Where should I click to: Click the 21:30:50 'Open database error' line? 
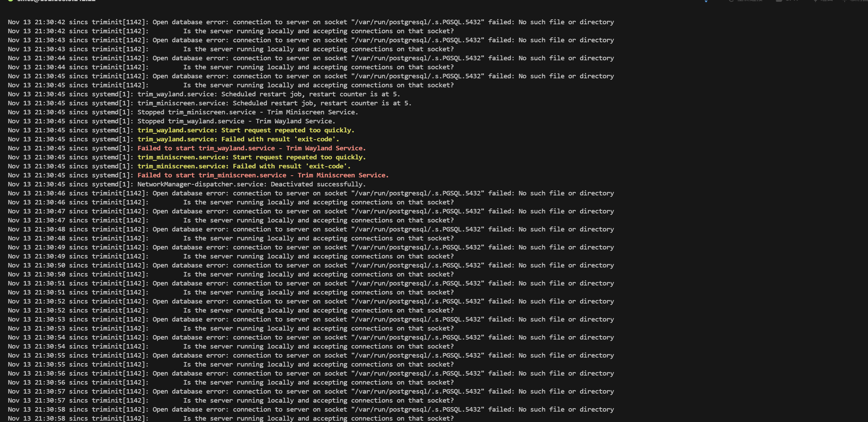tap(312, 265)
